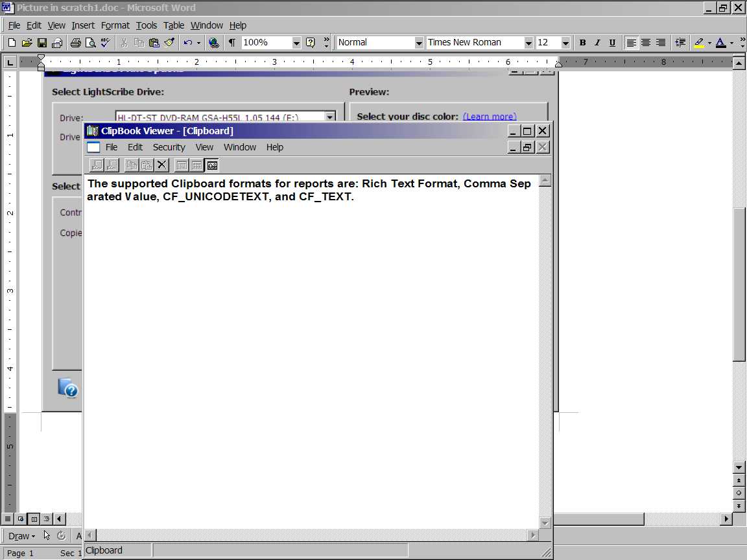The height and width of the screenshot is (560, 747).
Task: Set Align Left paragraph alignment
Action: (631, 43)
